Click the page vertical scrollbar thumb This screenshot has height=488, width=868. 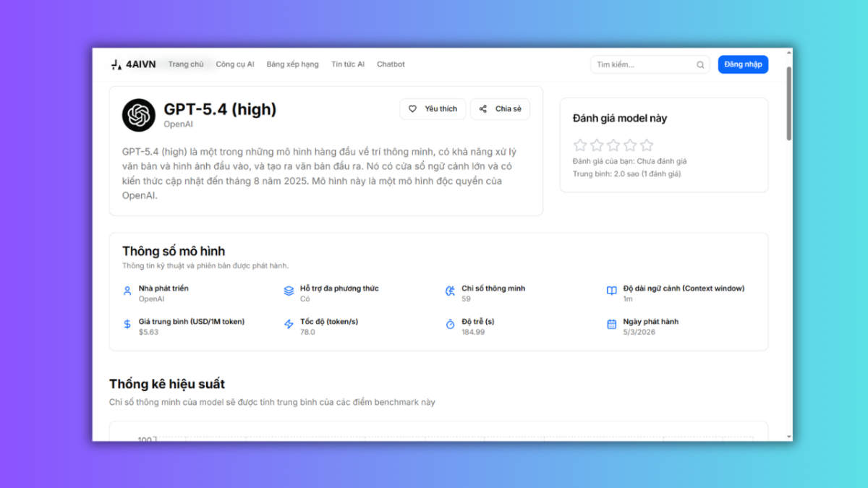788,103
